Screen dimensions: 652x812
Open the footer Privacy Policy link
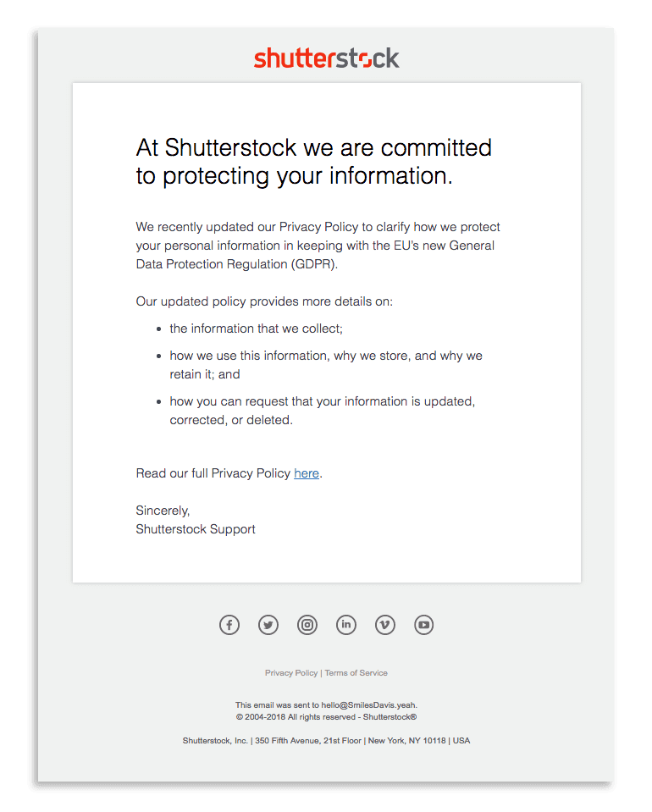(x=291, y=673)
